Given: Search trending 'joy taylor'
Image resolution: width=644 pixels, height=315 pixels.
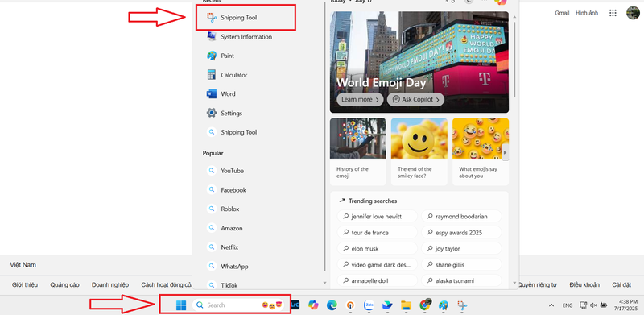Looking at the screenshot, I should pos(461,248).
